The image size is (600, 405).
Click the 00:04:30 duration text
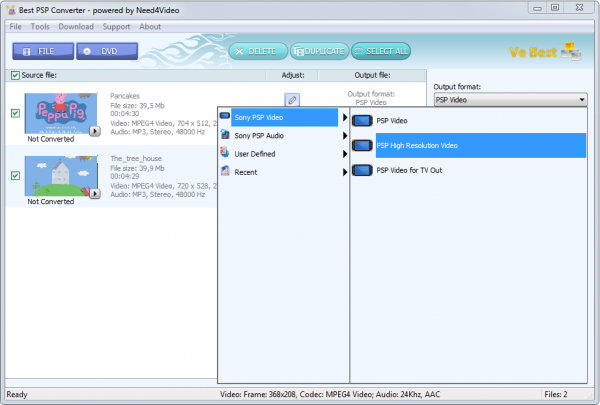[124, 114]
